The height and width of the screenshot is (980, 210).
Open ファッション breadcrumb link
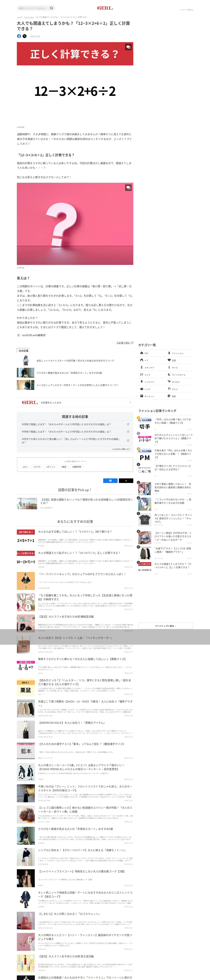(29, 17)
